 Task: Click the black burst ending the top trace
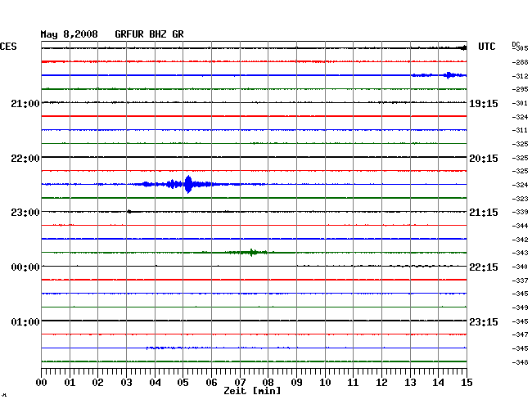463,48
